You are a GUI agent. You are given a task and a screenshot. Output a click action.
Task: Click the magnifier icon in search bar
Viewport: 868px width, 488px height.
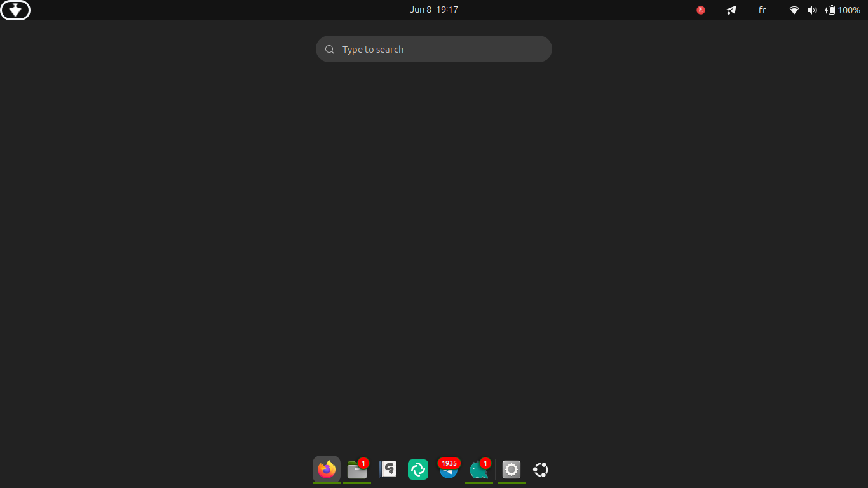(330, 50)
